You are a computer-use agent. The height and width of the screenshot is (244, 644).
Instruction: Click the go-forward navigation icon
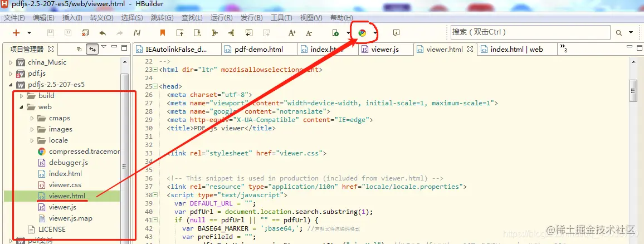tap(231, 33)
